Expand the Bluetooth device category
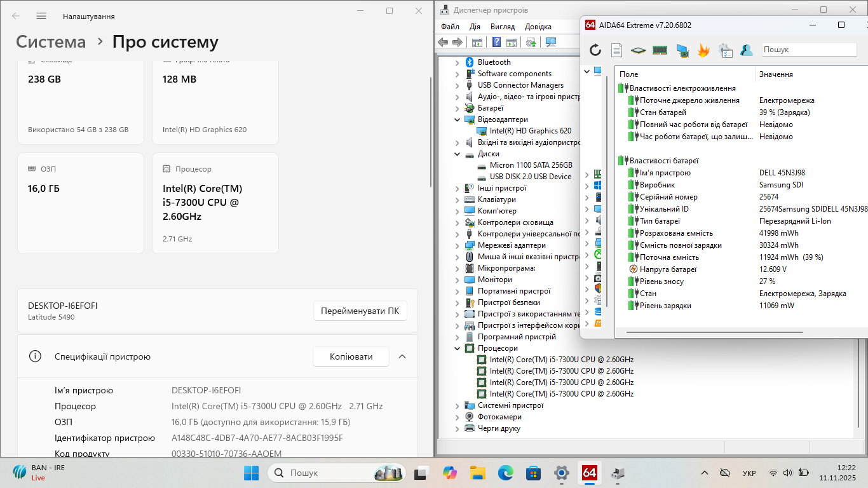This screenshot has height=488, width=868. click(x=457, y=62)
